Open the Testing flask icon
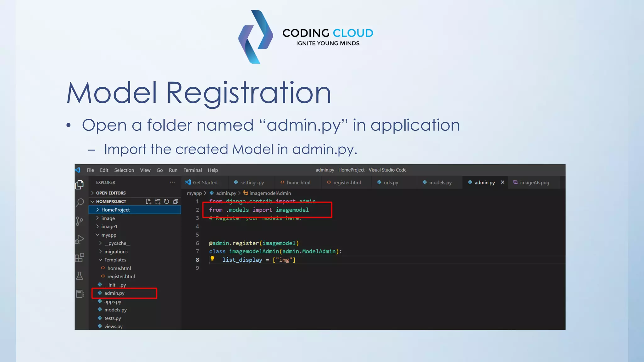 pos(80,276)
